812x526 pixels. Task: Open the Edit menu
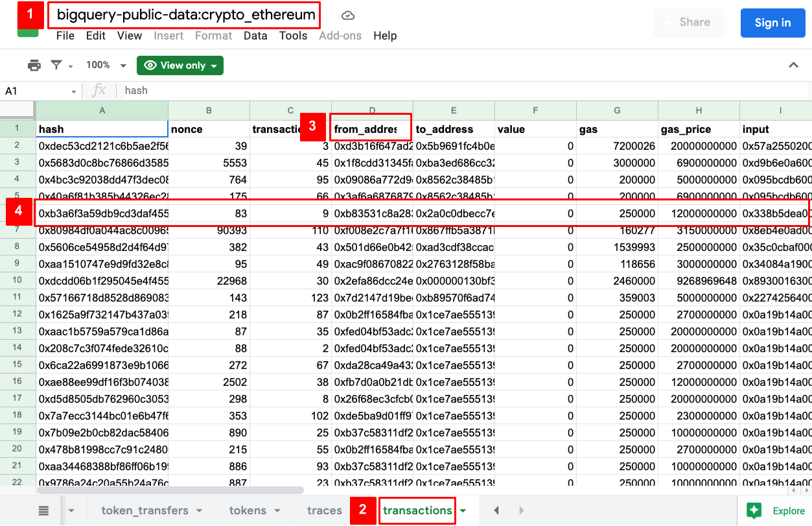[x=96, y=36]
